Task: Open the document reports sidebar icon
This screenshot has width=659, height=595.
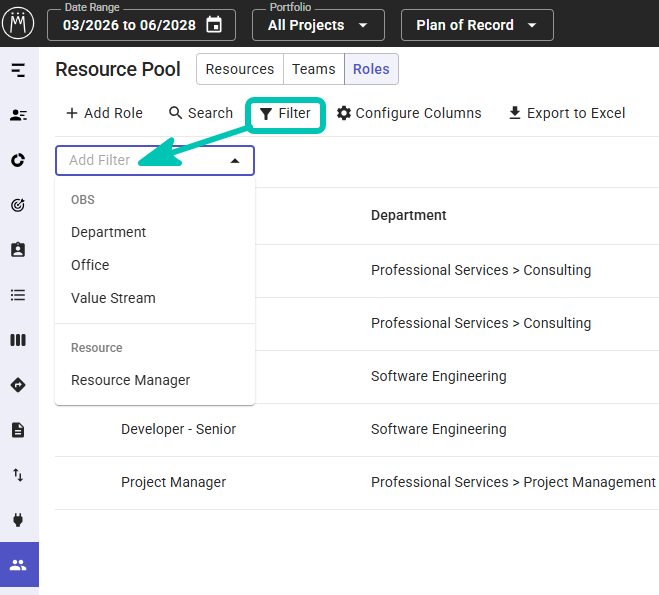Action: click(x=18, y=430)
